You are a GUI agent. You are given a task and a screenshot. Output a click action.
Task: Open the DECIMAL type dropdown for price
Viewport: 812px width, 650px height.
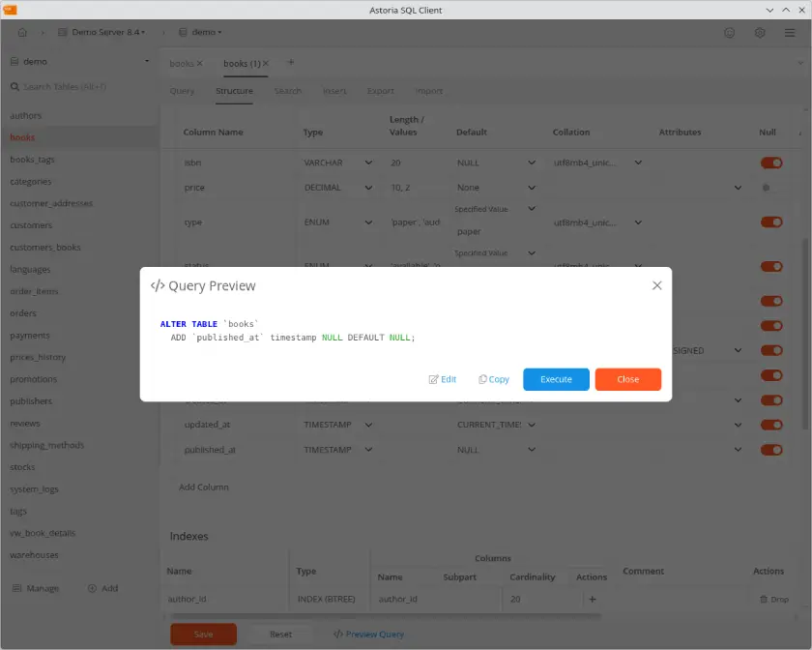coord(338,188)
